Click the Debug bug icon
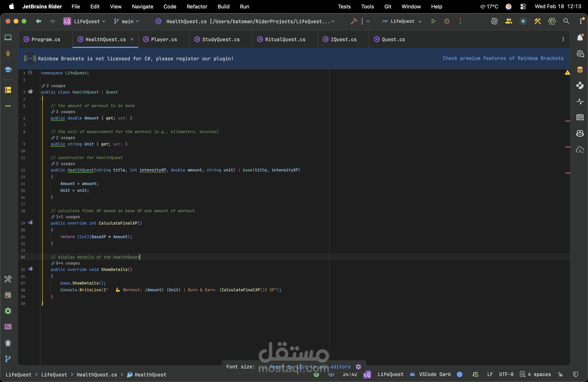588x382 pixels. coord(447,21)
